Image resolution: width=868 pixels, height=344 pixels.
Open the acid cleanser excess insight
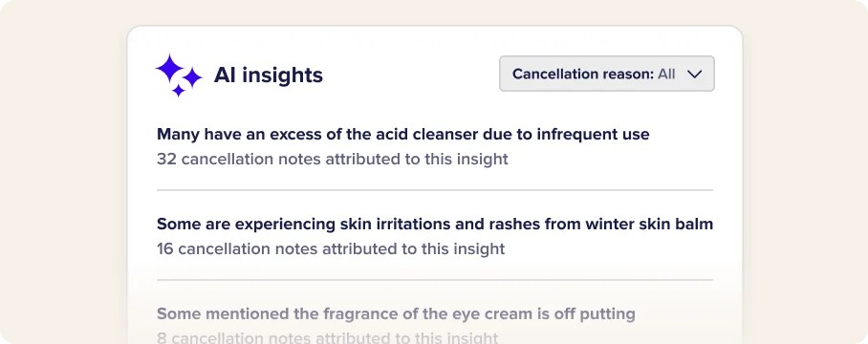pos(403,134)
